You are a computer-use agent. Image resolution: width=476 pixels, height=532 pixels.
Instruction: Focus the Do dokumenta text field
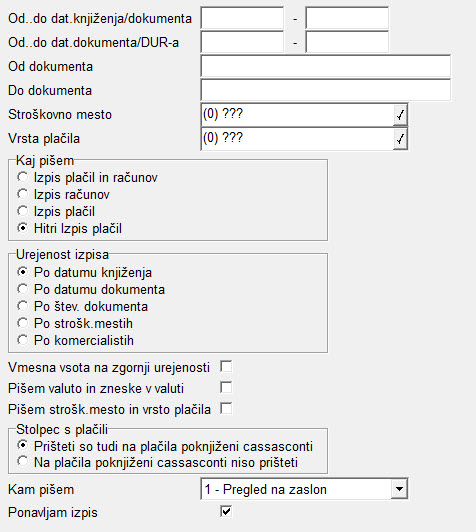(x=325, y=90)
